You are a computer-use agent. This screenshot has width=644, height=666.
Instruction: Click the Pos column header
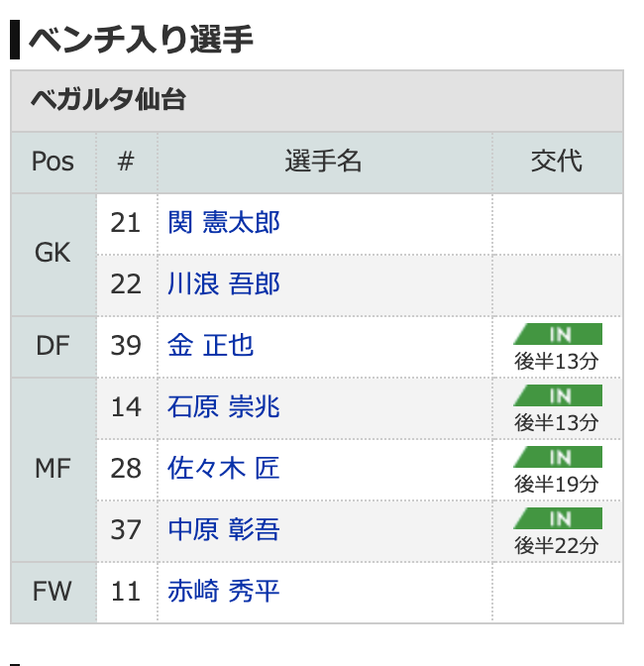[x=54, y=162]
